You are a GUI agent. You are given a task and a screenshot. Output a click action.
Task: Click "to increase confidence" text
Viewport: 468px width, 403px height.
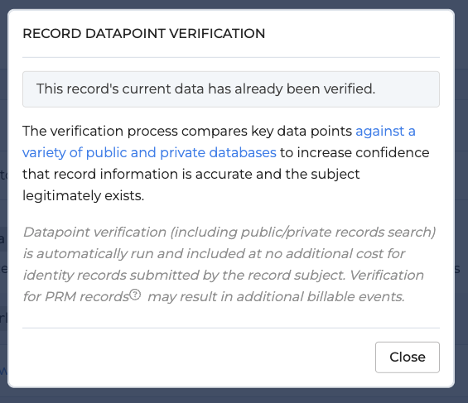[355, 152]
